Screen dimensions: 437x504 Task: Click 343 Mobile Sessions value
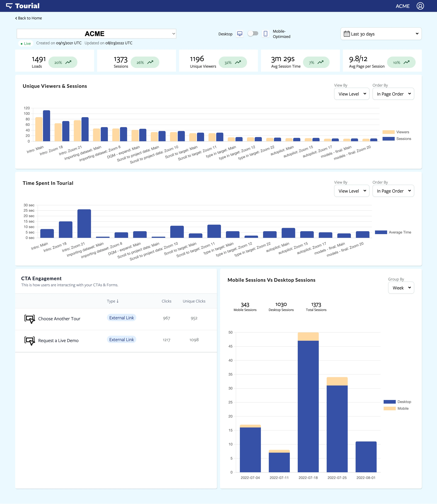245,305
